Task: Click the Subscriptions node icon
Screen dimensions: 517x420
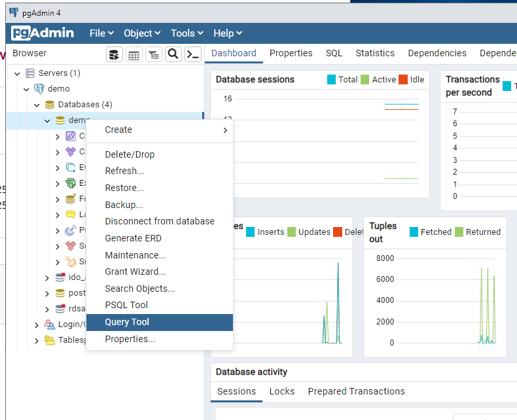Action: click(71, 262)
